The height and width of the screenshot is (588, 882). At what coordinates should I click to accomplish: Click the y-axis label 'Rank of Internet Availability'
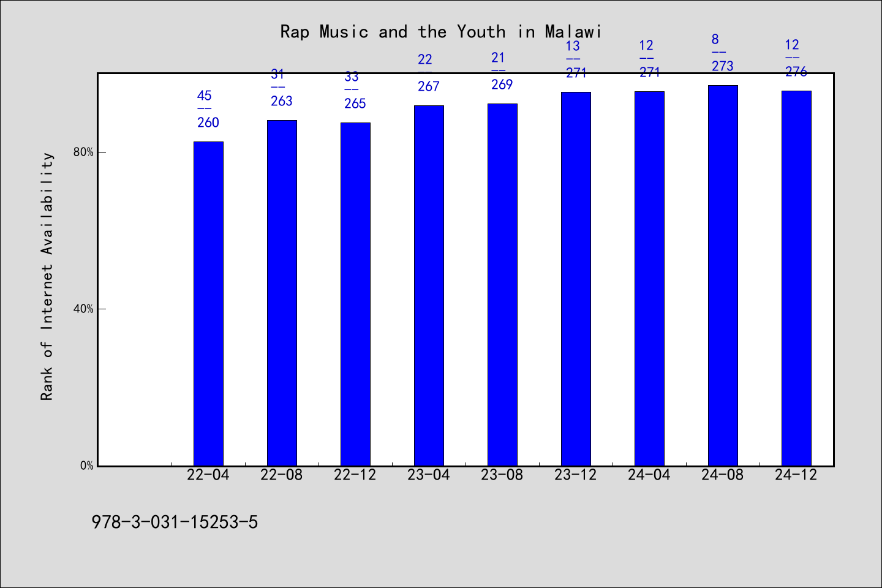tap(47, 276)
